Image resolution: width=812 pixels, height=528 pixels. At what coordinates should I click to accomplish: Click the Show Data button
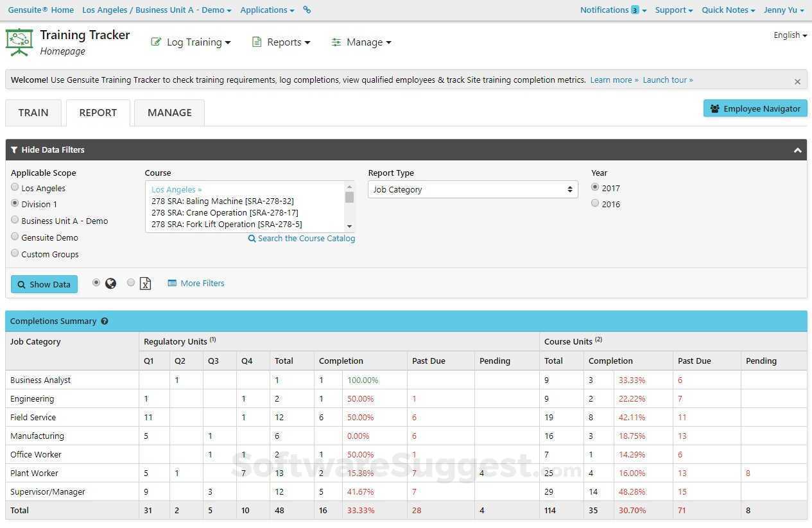tap(44, 284)
